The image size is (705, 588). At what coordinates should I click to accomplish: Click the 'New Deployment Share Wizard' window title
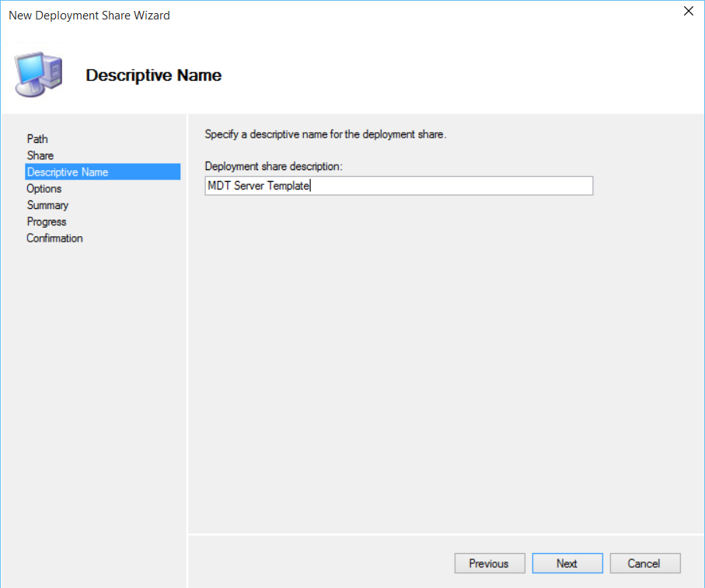(x=89, y=15)
